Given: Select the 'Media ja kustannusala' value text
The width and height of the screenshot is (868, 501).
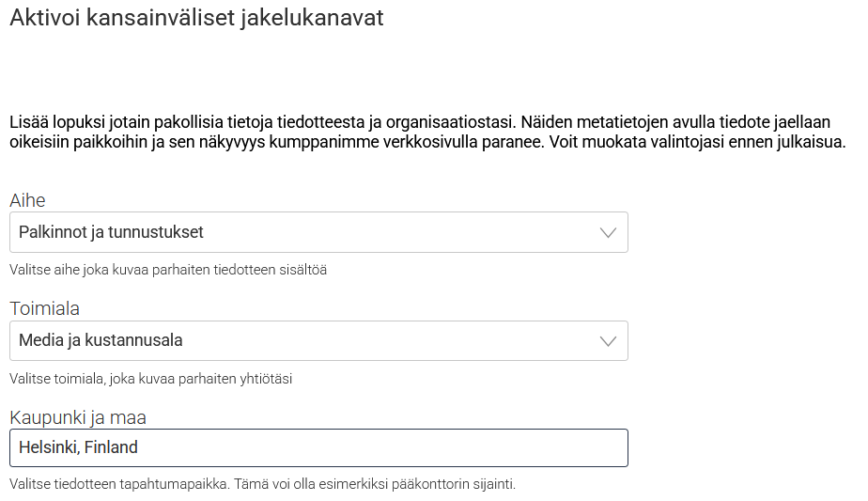Looking at the screenshot, I should [101, 340].
